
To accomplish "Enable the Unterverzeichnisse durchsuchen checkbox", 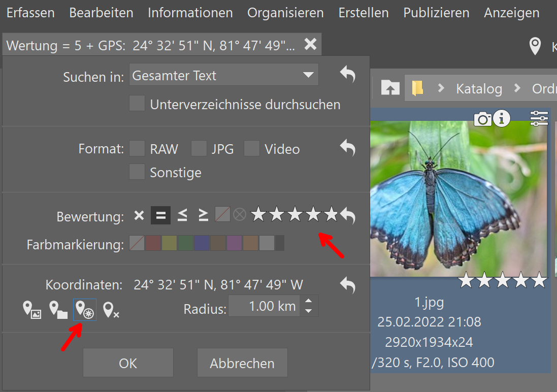I will [137, 104].
